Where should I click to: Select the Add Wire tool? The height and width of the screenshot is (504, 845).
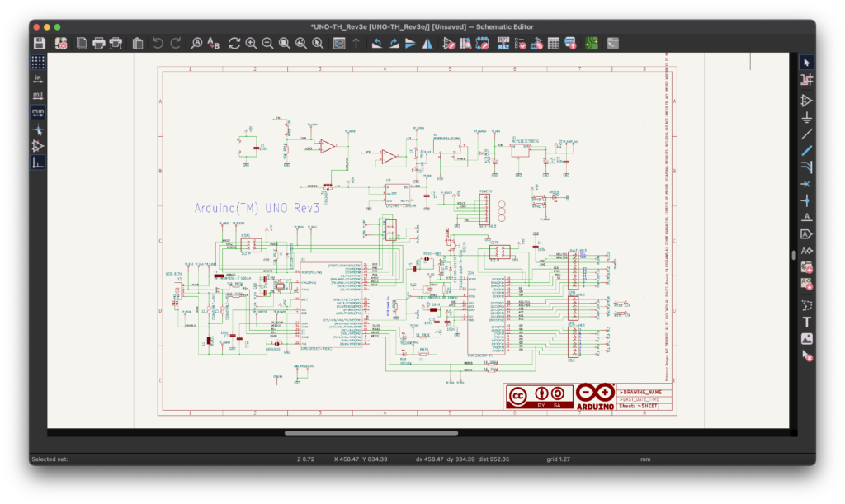(x=807, y=134)
